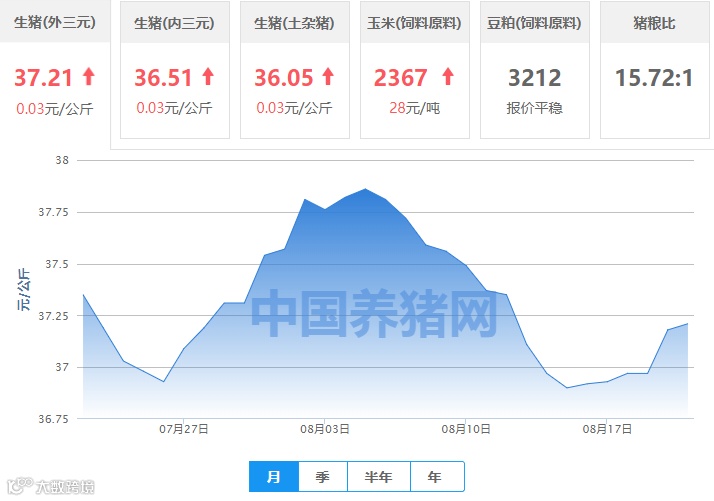Click the 0.03元/公斤 change under 36.05

click(294, 108)
